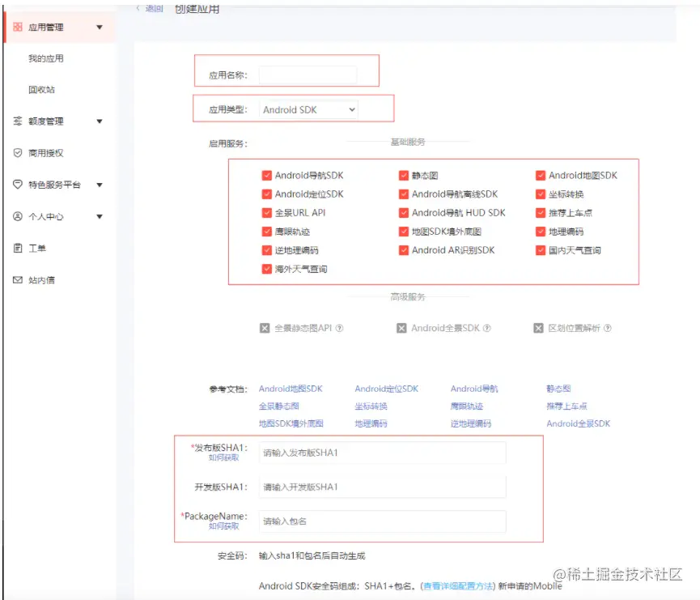
Task: Open Android定位SDK reference doc link
Action: tap(387, 389)
